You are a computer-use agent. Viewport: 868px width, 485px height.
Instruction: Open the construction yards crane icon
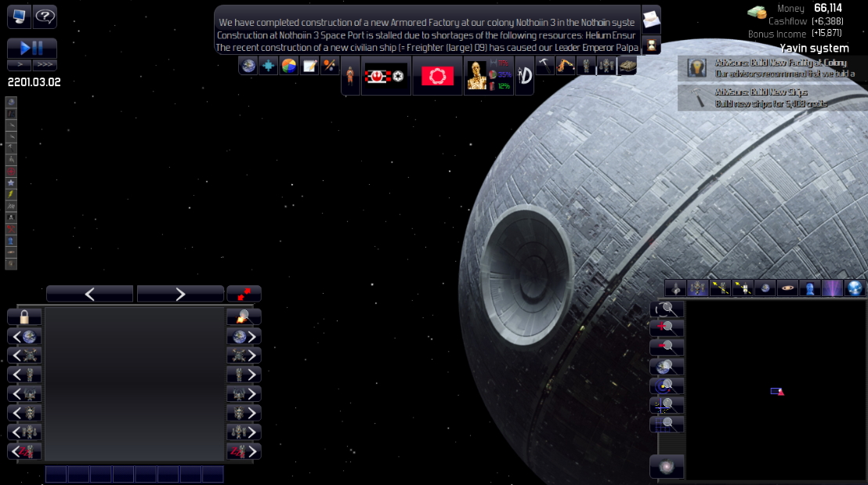[x=565, y=66]
